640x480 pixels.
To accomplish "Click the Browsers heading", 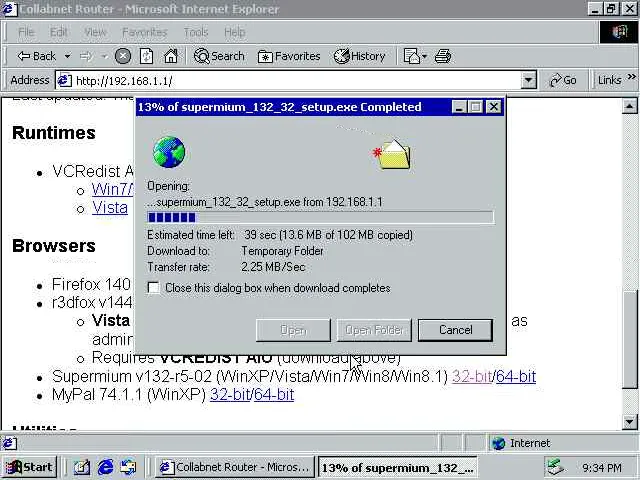I will tap(54, 246).
